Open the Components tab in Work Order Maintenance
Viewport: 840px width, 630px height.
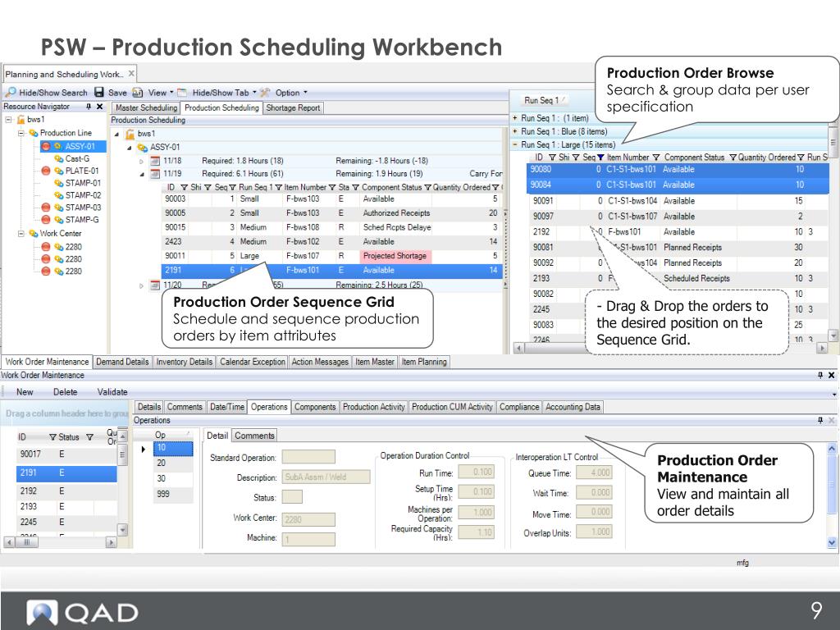(315, 407)
